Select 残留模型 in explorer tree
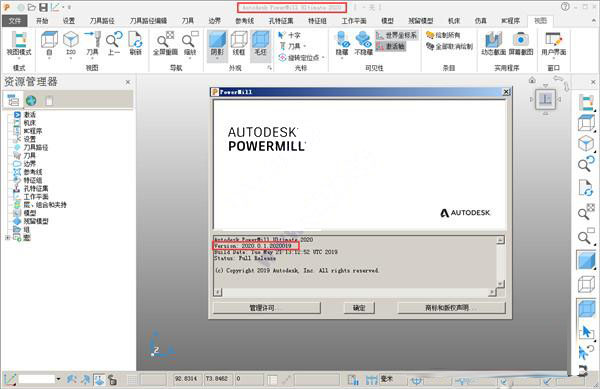This screenshot has height=389, width=600. pos(36,221)
